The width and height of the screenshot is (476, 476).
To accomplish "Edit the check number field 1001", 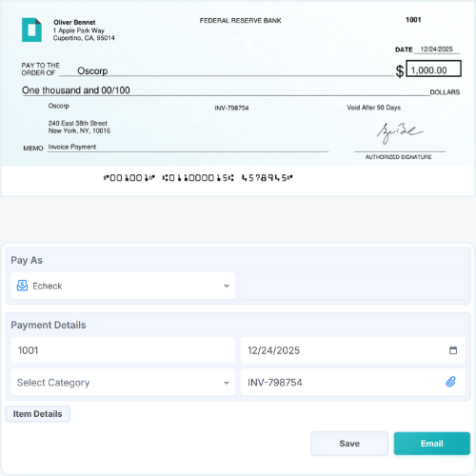I will (x=123, y=350).
